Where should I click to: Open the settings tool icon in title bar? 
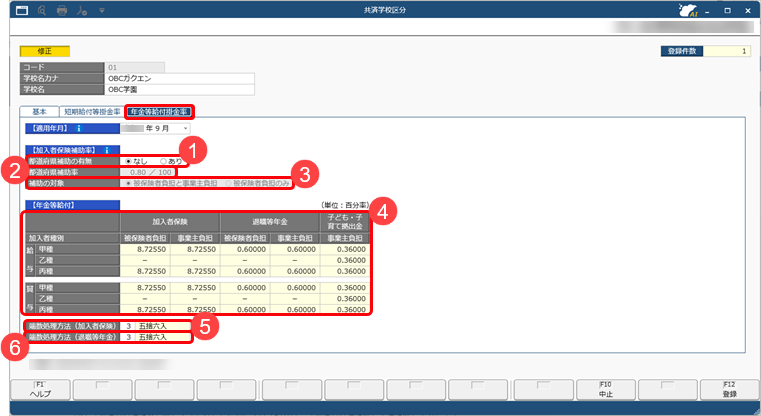coord(82,10)
